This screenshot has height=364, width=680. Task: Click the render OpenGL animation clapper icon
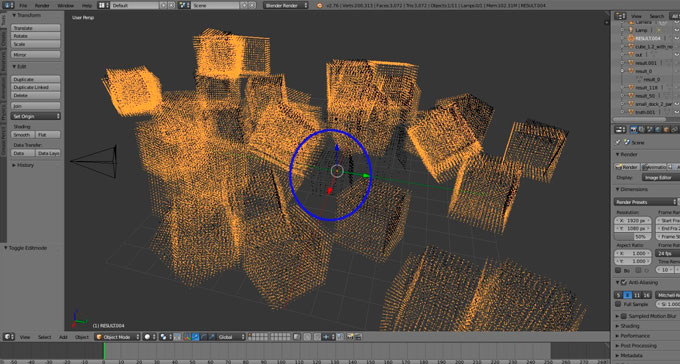point(358,337)
